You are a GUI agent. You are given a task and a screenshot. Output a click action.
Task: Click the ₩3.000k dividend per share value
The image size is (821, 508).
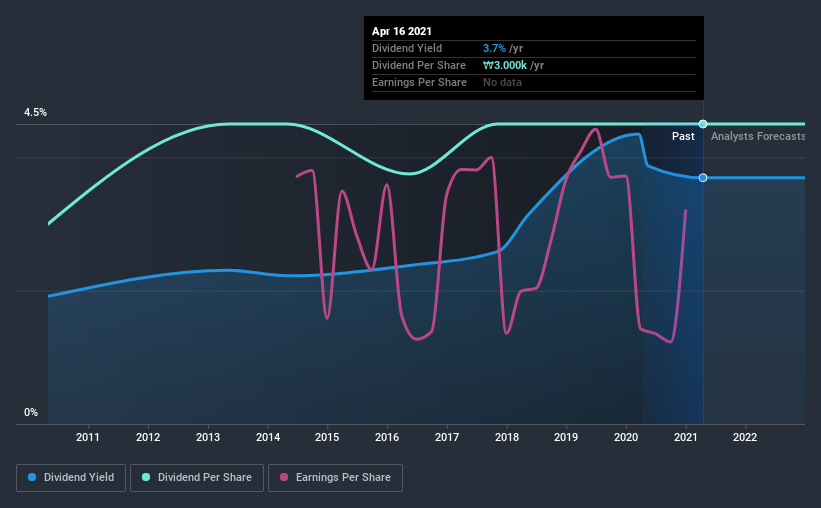[x=505, y=65]
